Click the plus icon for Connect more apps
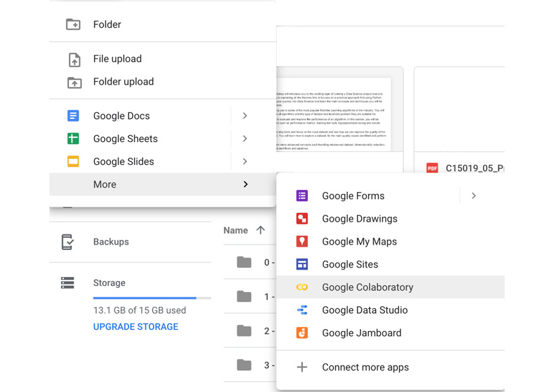554x392 pixels. [x=302, y=367]
